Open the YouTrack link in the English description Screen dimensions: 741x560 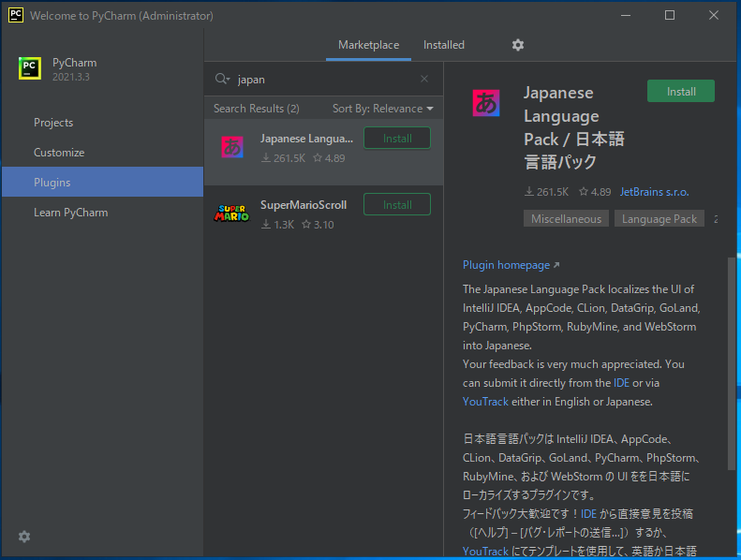[485, 402]
